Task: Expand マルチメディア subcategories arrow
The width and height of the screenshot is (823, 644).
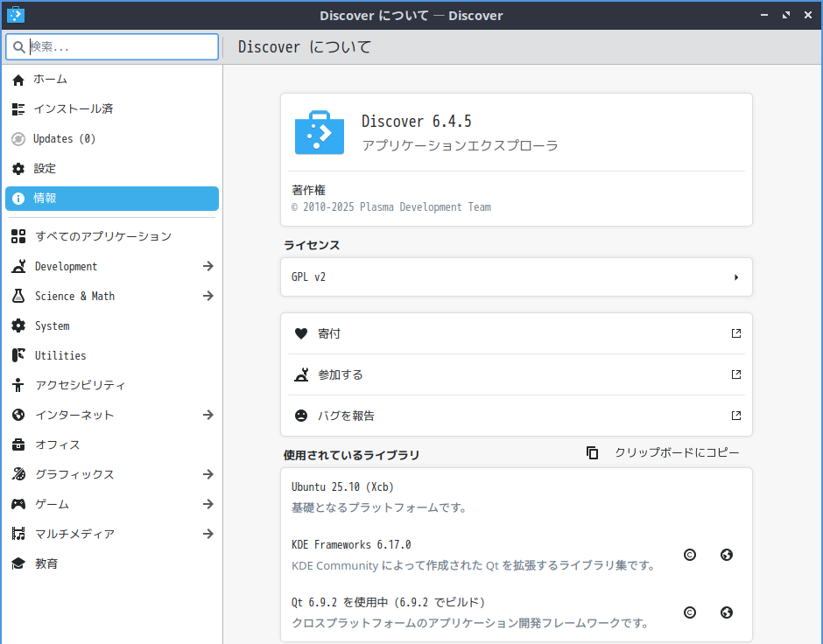Action: tap(208, 534)
